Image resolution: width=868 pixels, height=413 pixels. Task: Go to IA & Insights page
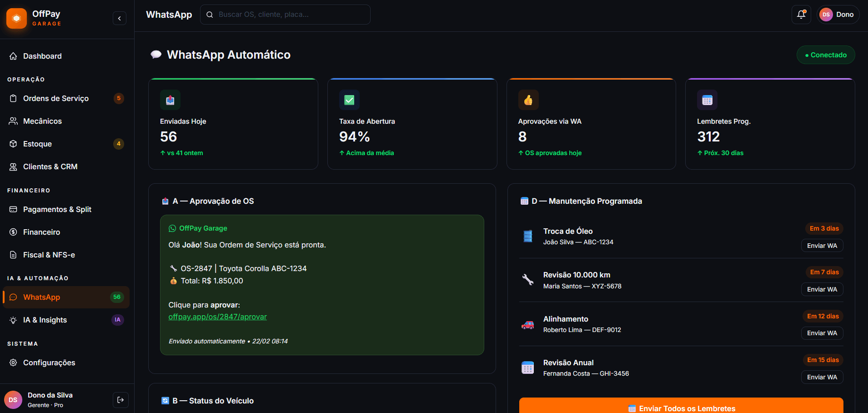click(45, 320)
